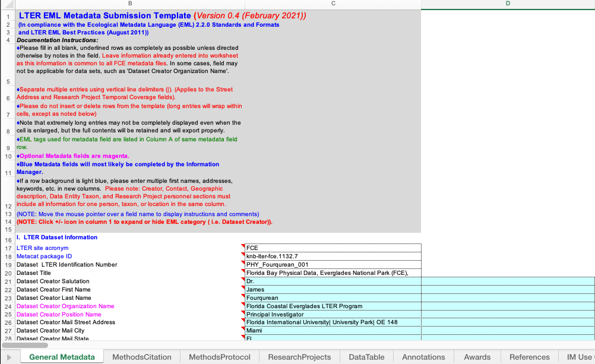Open the MethodsProtocol sheet tab

point(219,357)
